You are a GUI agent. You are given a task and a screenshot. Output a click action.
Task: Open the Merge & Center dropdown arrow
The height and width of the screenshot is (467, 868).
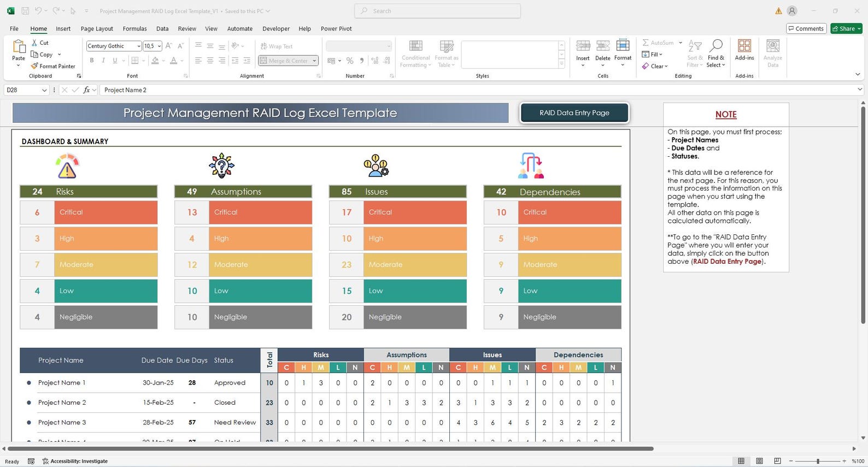[x=315, y=61]
